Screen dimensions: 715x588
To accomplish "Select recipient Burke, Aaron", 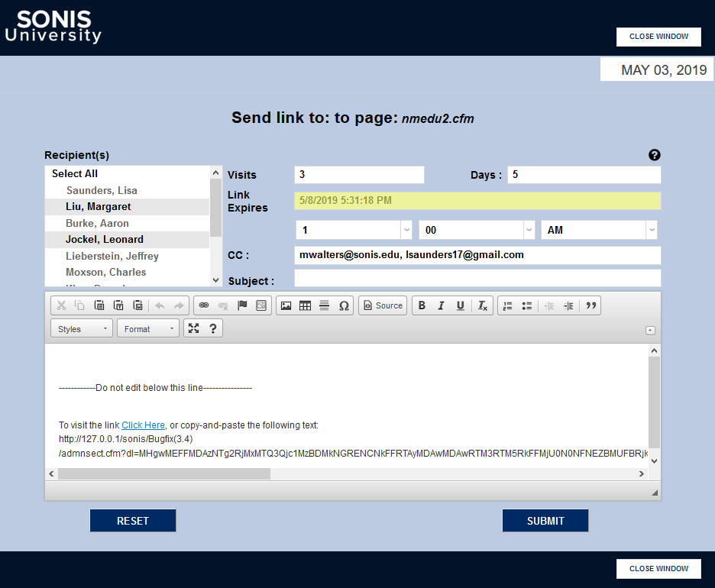I will tap(97, 223).
